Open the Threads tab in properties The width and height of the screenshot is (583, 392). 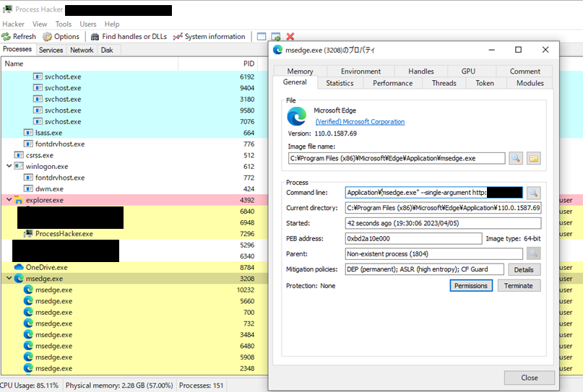[x=444, y=83]
